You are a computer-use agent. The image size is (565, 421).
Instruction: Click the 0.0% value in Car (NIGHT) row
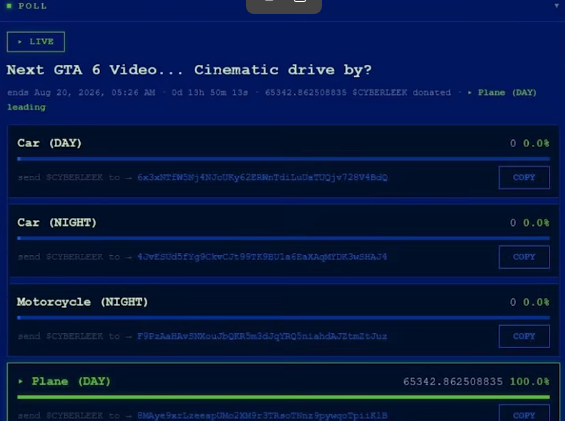click(536, 223)
